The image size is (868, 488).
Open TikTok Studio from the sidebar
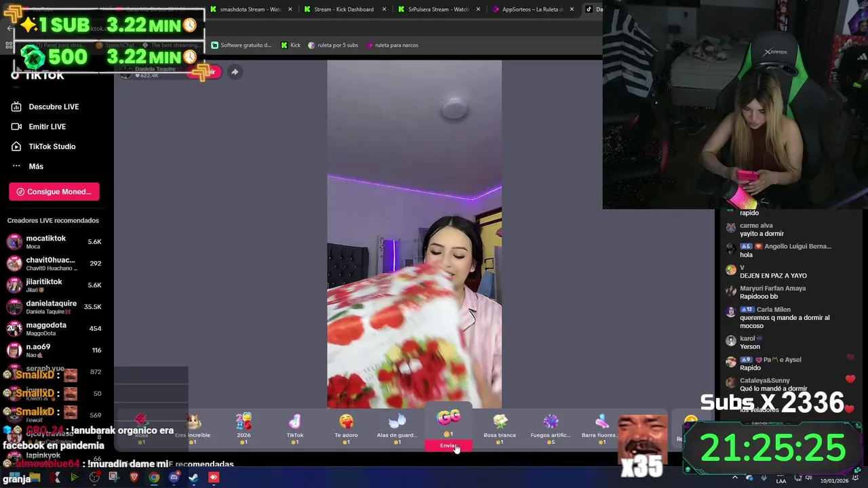tap(43, 146)
